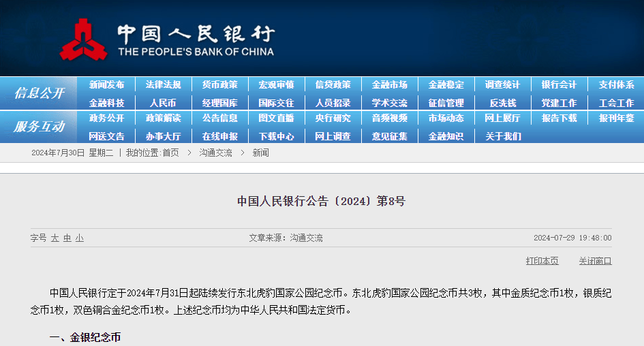Open 党建工作 page
The height and width of the screenshot is (346, 644).
pyautogui.click(x=559, y=103)
